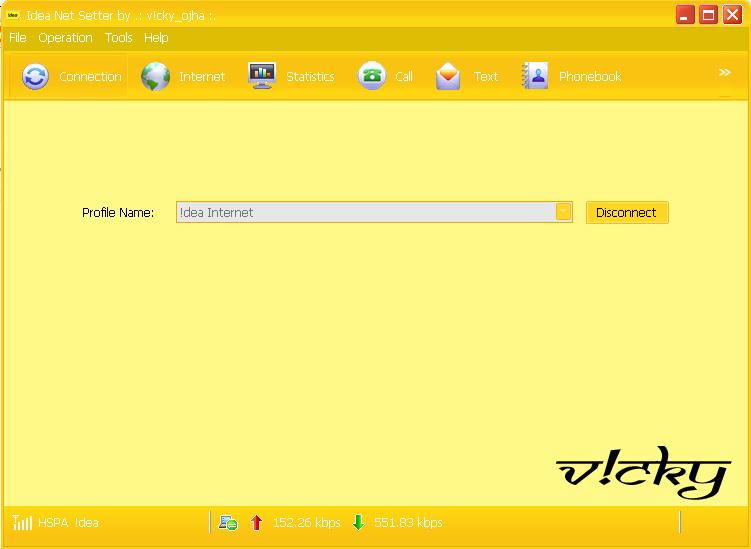
Task: Open the Connection tab sync icon
Action: pyautogui.click(x=35, y=77)
